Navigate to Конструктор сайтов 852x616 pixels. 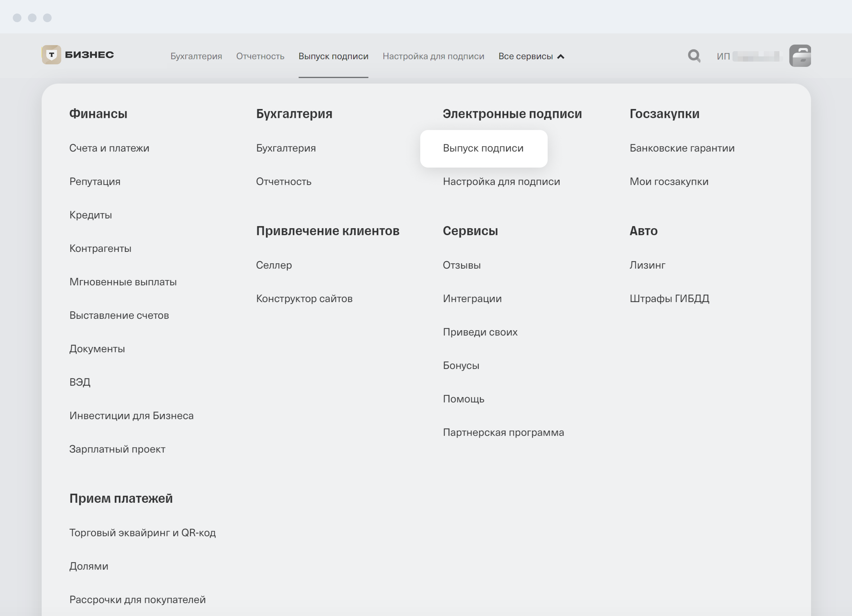pyautogui.click(x=304, y=299)
